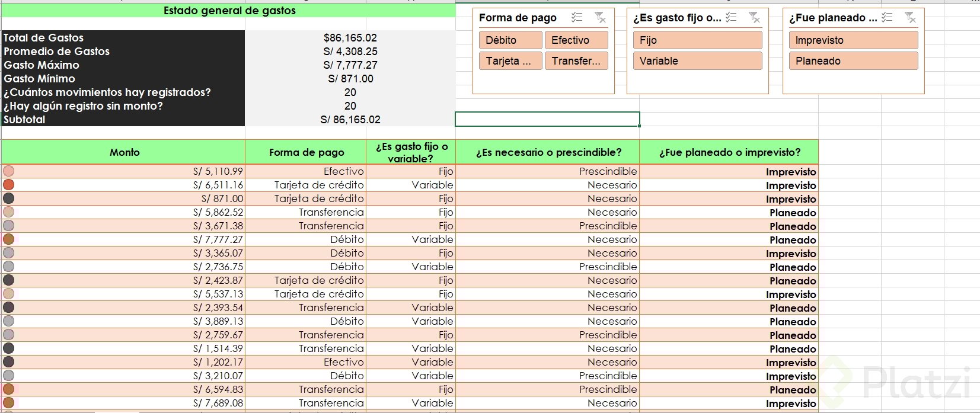Viewport: 980px width, 413px height.
Task: Select Tarjeta de crédito in S/ 6,511.16 row
Action: [x=306, y=185]
